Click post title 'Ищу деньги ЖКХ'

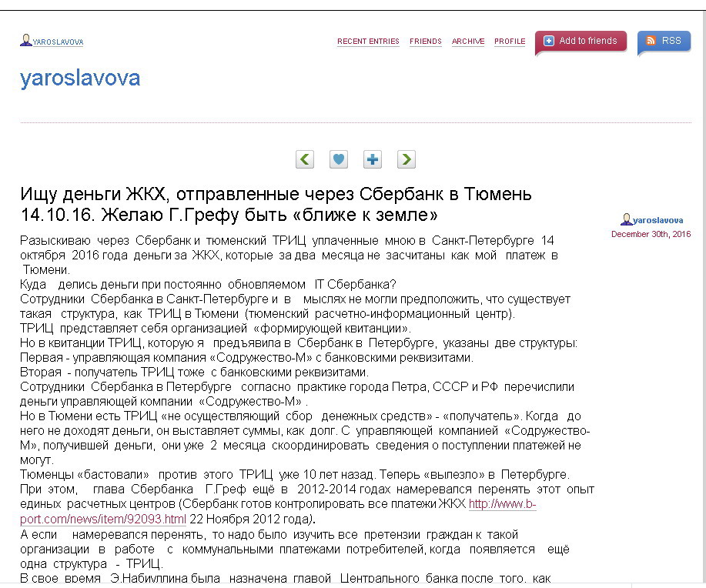point(276,204)
